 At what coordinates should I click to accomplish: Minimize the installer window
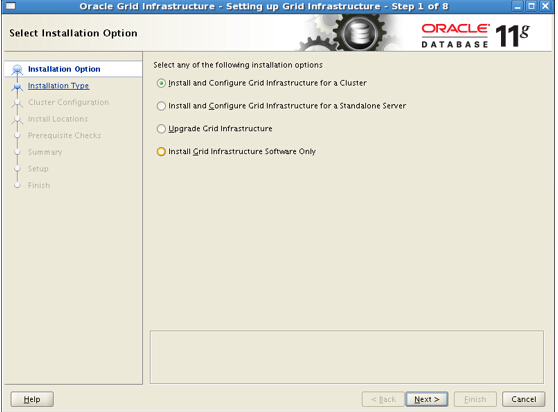518,6
